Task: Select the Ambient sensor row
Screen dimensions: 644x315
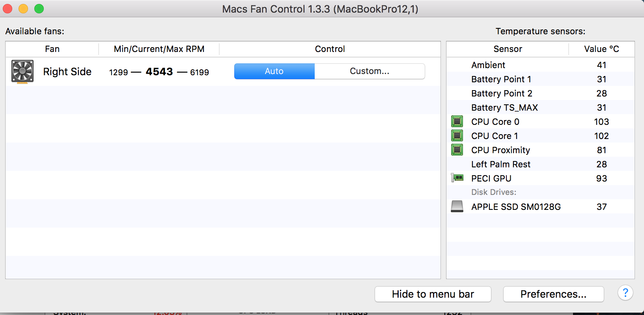Action: coord(541,65)
